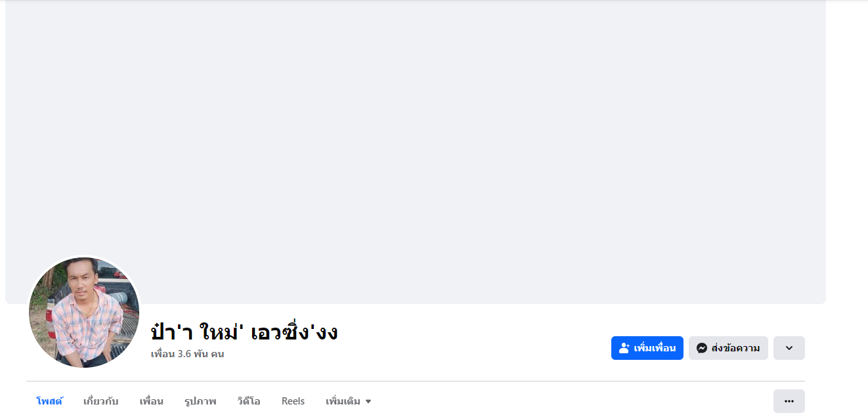
Task: Open the เพิ่มเติม dropdown tab
Action: click(x=343, y=401)
